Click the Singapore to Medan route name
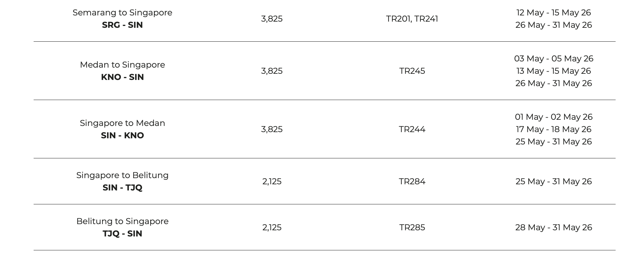Viewport: 644px width, 263px height. point(122,123)
